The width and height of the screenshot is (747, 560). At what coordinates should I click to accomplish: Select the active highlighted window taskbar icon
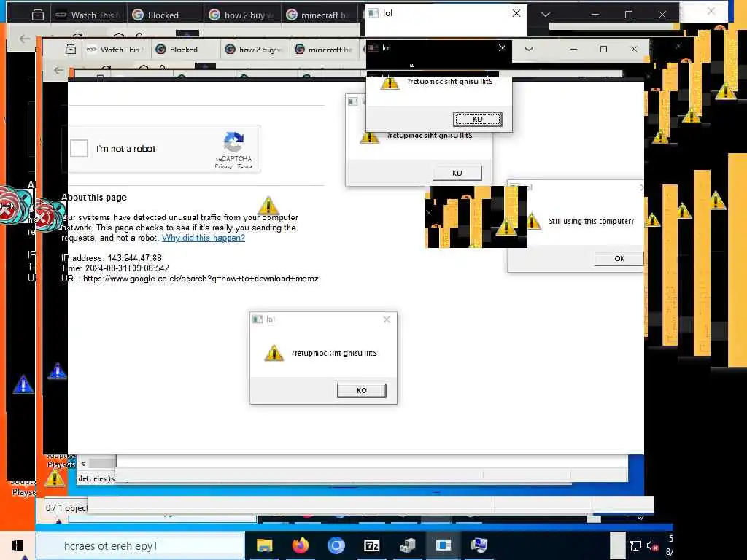[443, 545]
